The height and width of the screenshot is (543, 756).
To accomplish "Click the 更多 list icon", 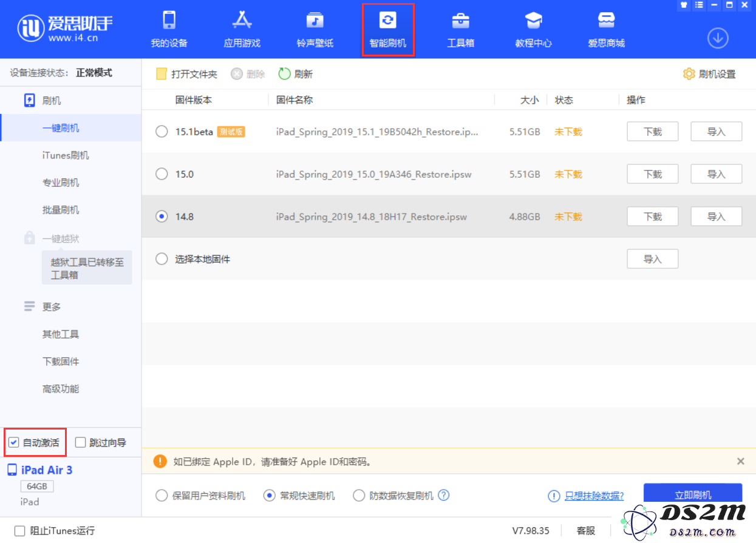I will (x=30, y=307).
